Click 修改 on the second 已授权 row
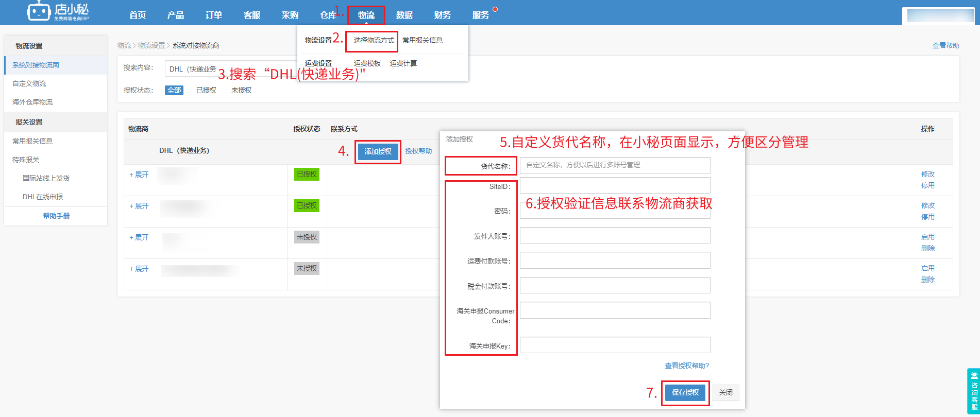Screen dimensions: 980x417 click(x=928, y=205)
